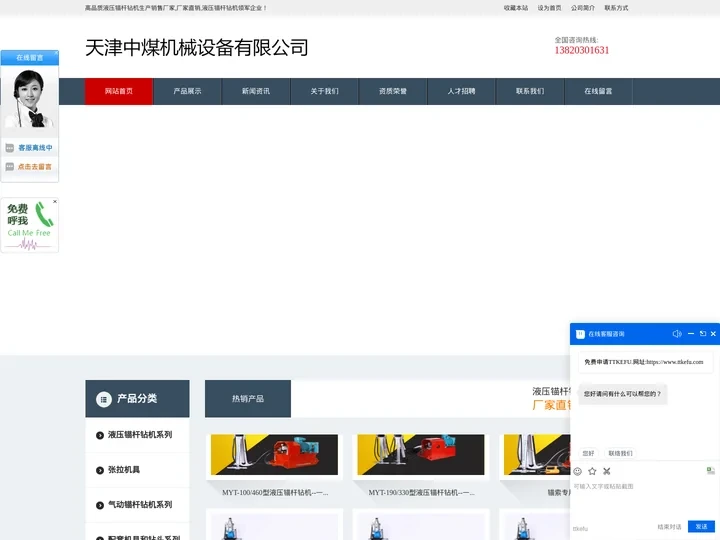The image size is (720, 540).
Task: Open the 关于我们 nav tab
Action: tap(324, 91)
